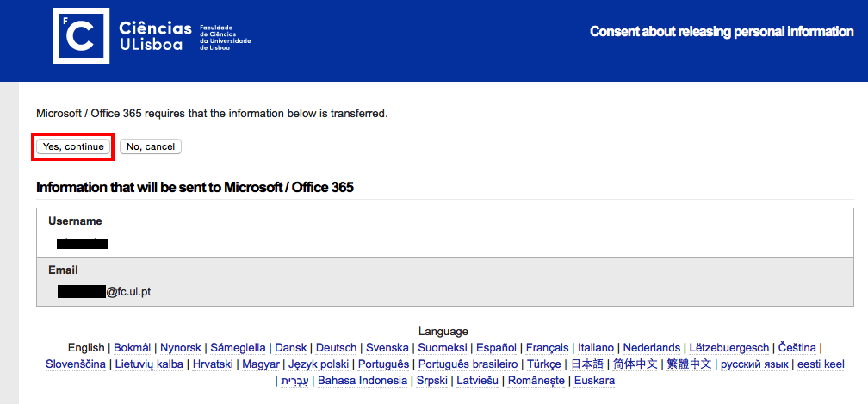This screenshot has height=404, width=868.
Task: Select Latviešu language link
Action: (x=477, y=381)
